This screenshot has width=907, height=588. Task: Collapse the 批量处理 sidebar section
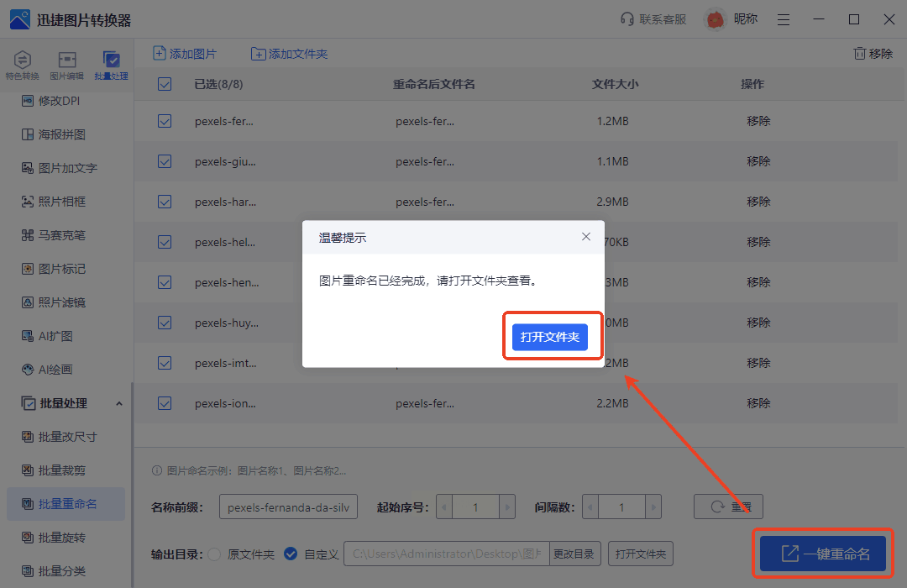coord(119,403)
